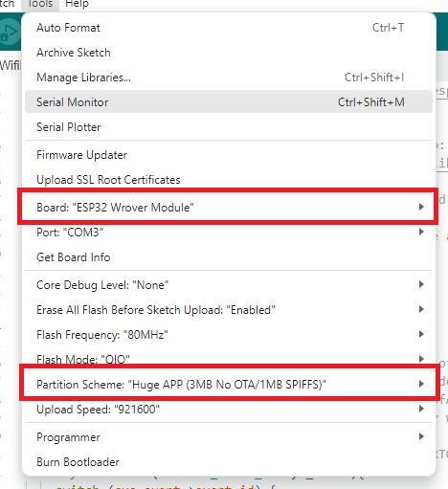Expand the Board ESP32 Wrover Module submenu
Screen dimensions: 448x489
229,208
